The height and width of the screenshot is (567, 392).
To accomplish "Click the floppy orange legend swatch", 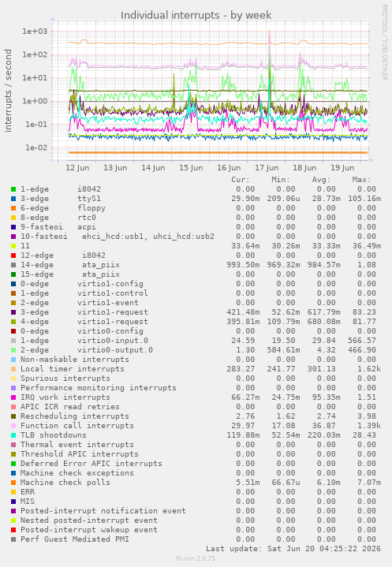I will [x=13, y=208].
